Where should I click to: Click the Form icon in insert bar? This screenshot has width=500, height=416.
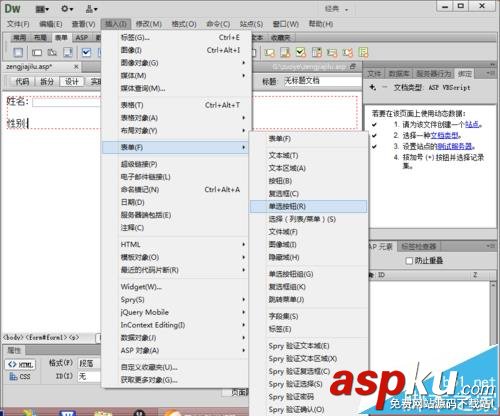click(x=18, y=53)
